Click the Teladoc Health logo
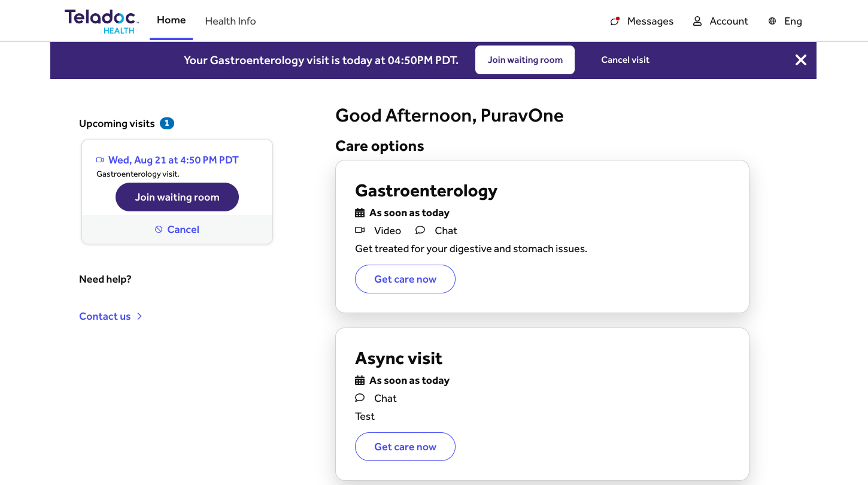The image size is (868, 485). point(101,21)
